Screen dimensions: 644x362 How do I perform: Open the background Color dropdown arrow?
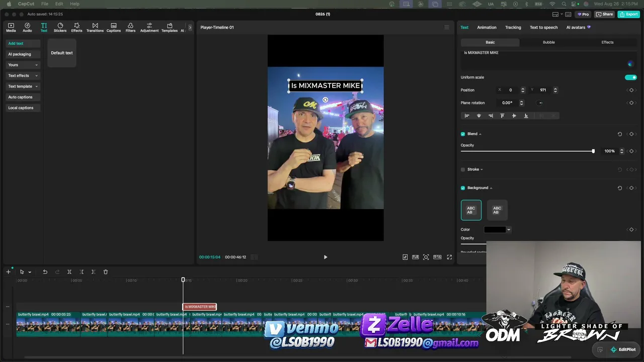pyautogui.click(x=509, y=230)
